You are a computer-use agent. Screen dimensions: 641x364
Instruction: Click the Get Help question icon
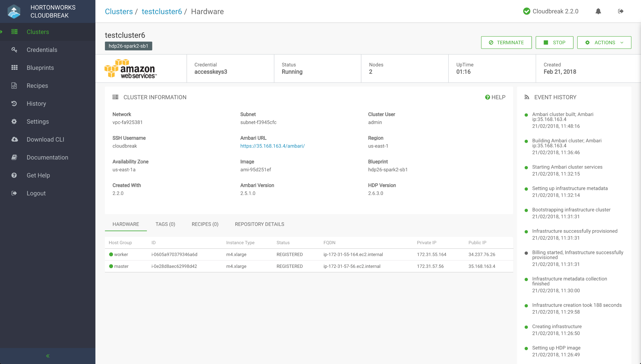tap(14, 175)
